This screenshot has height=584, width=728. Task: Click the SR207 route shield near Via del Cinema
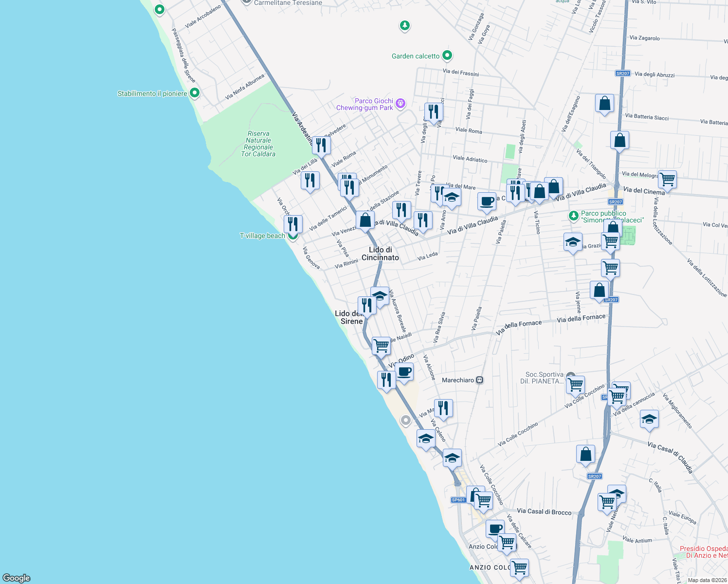coord(616,201)
